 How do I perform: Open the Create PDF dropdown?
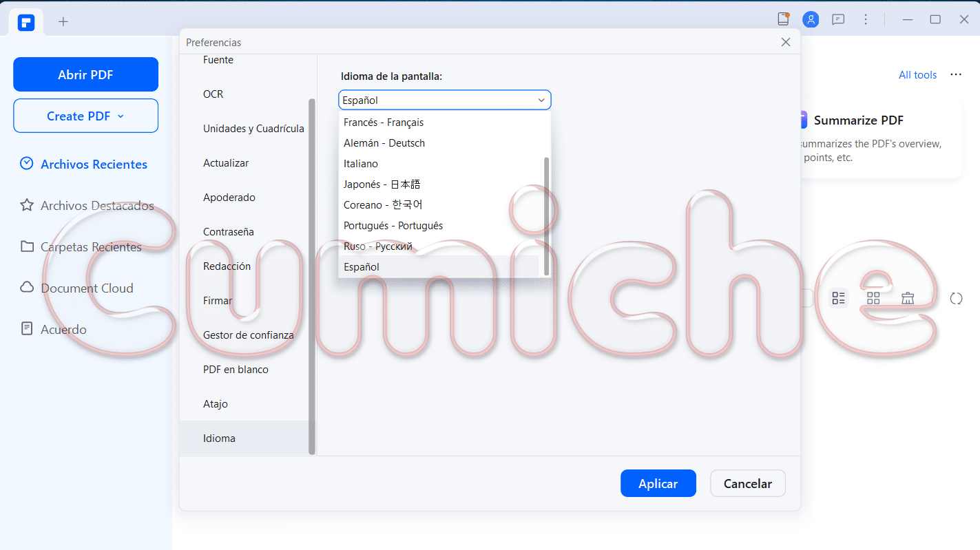coord(85,116)
